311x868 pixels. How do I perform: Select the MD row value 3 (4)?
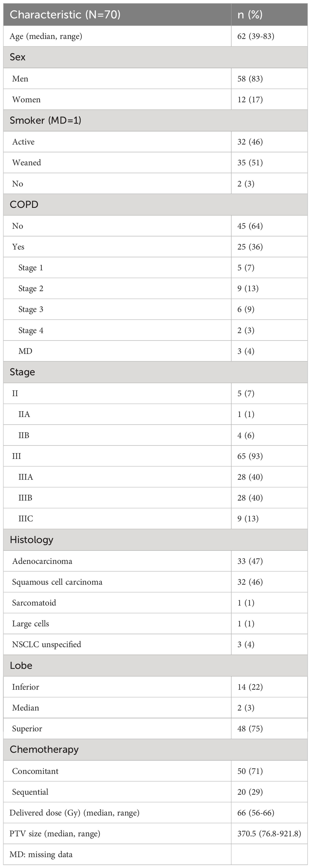(246, 352)
